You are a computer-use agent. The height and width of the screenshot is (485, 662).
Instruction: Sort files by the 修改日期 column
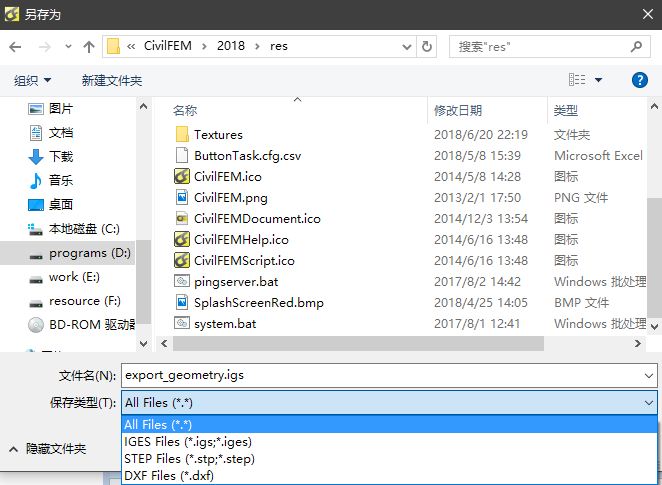458,111
